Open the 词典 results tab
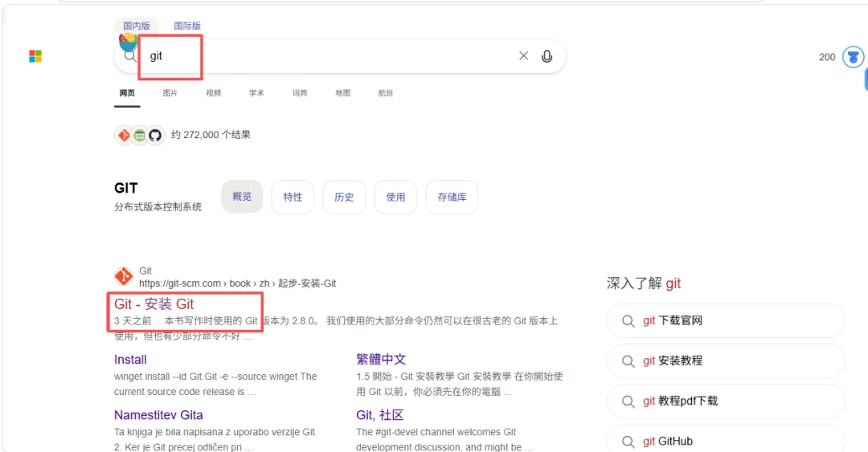This screenshot has height=452, width=868. 300,93
